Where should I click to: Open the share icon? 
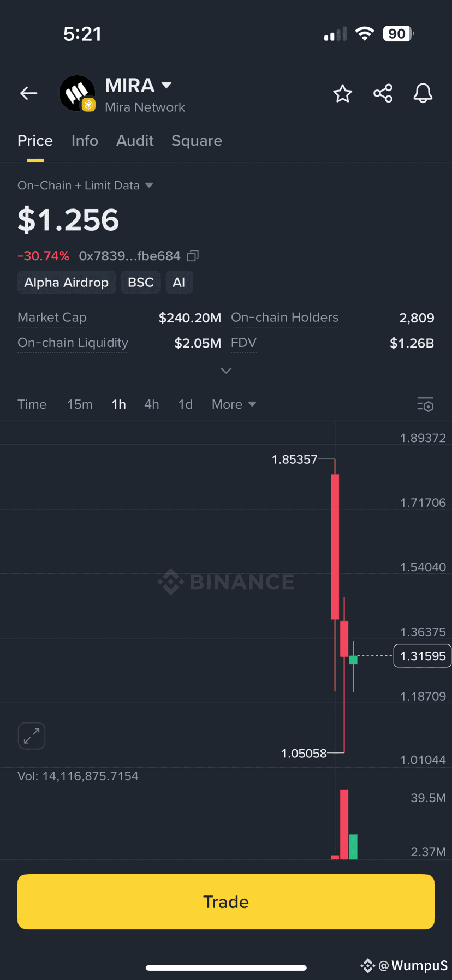(x=383, y=93)
